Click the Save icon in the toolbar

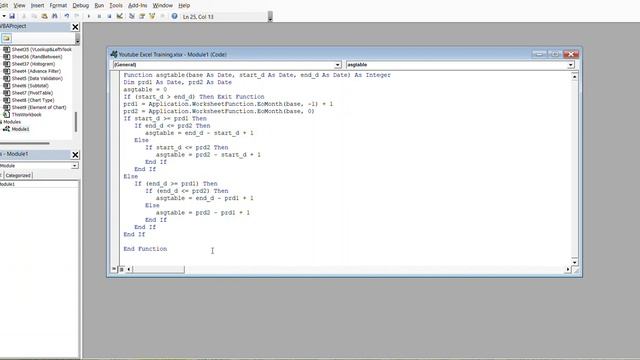tap(12, 16)
